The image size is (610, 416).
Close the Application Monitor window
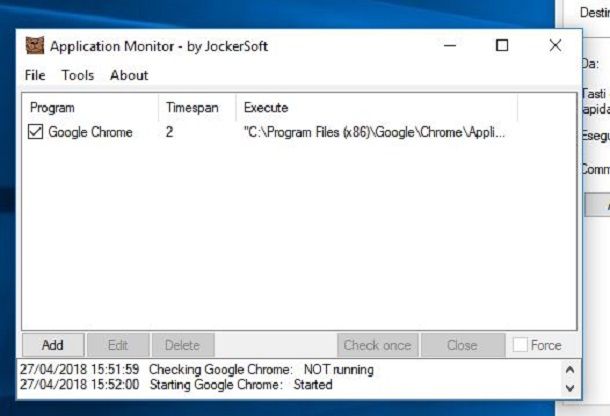click(x=555, y=46)
